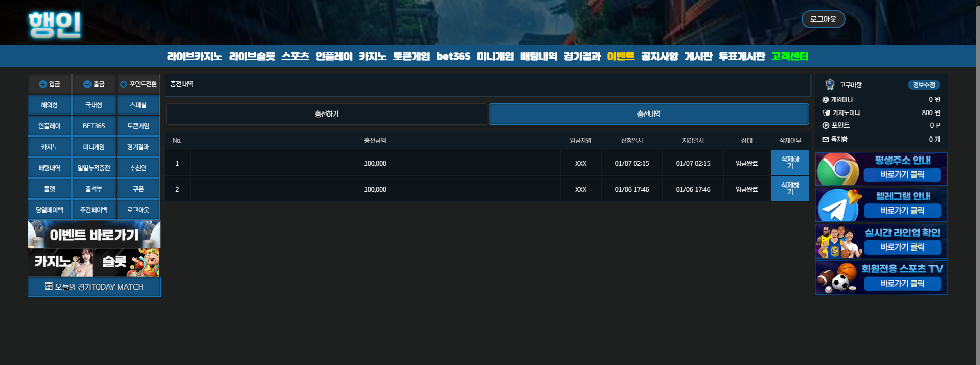Click the Chrome permanent address banner
The width and height of the screenshot is (980, 365).
point(881,169)
